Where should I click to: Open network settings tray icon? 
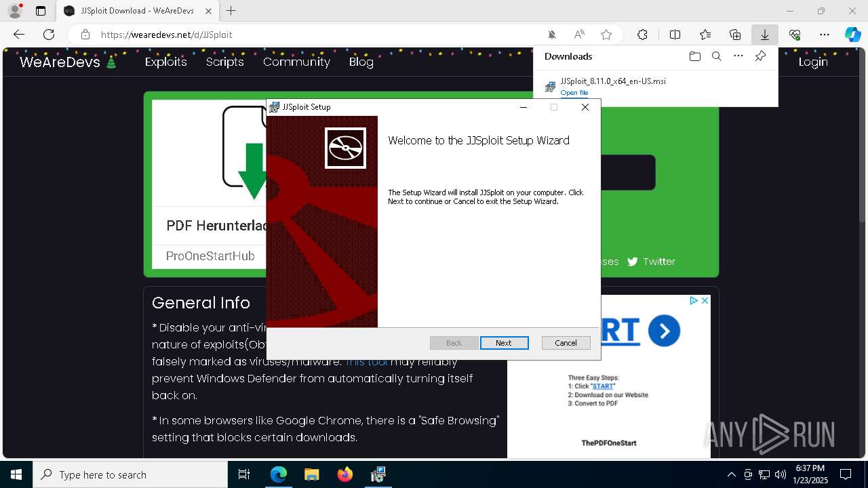[764, 474]
